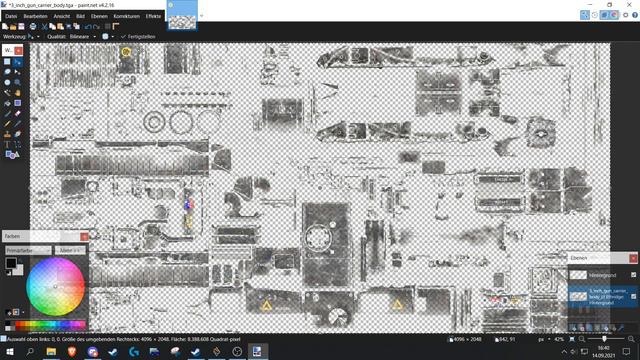This screenshot has width=640, height=360.
Task: Select the Pencil tool
Action: tap(7, 124)
